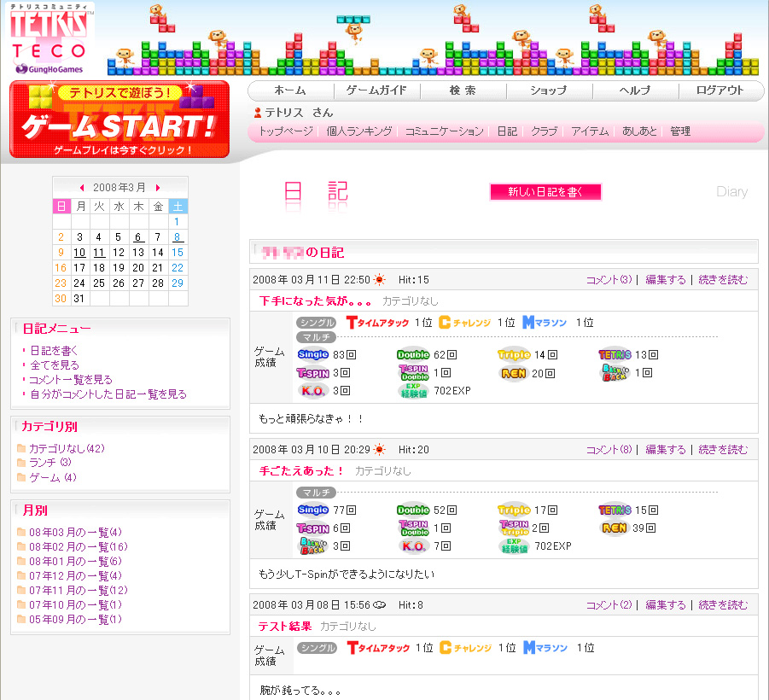Select 日記 tab in pink bar
This screenshot has width=769, height=700.
tap(507, 131)
